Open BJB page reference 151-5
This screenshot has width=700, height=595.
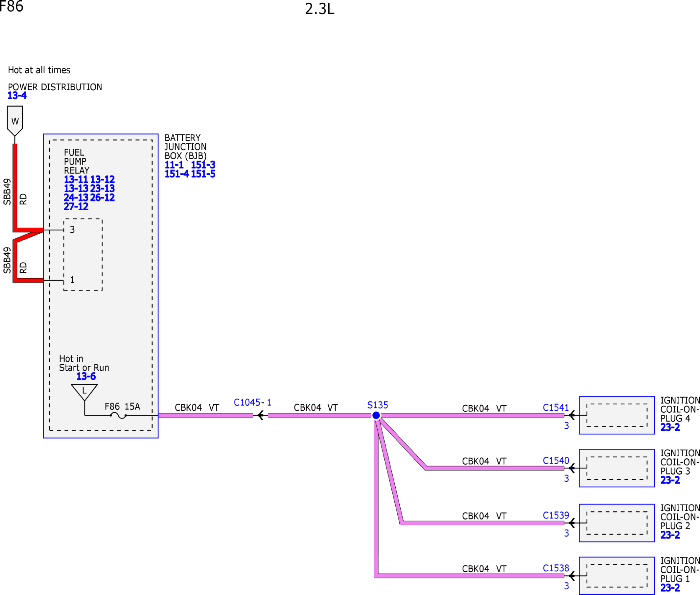tap(203, 174)
